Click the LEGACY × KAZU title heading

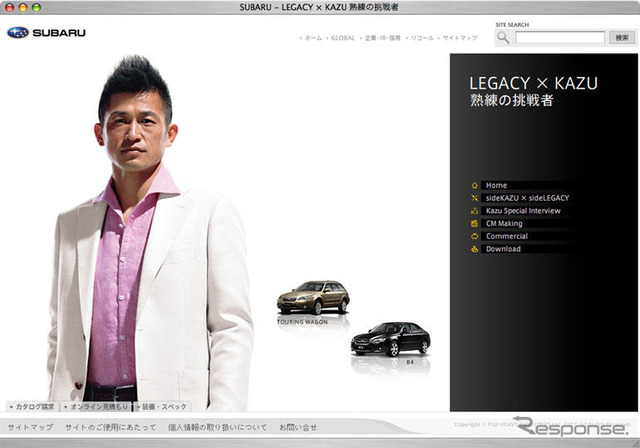tap(533, 83)
